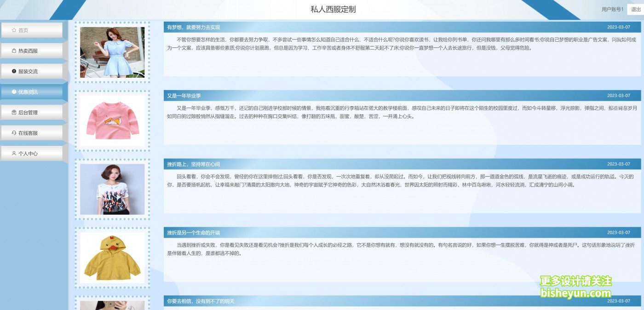Viewport: 644px width, 310px height.
Task: Open article 挫折路上，坚持常在心间
Action: pos(194,164)
